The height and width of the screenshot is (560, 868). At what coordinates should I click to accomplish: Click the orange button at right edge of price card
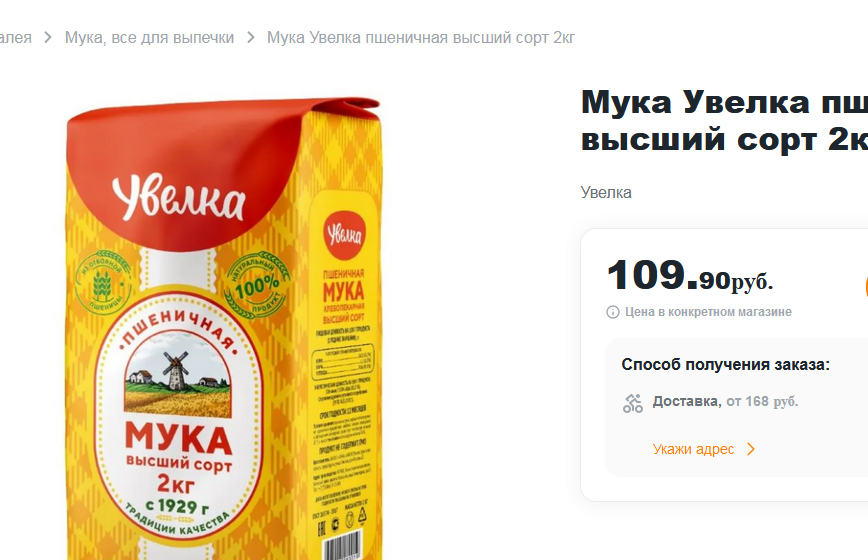click(866, 287)
